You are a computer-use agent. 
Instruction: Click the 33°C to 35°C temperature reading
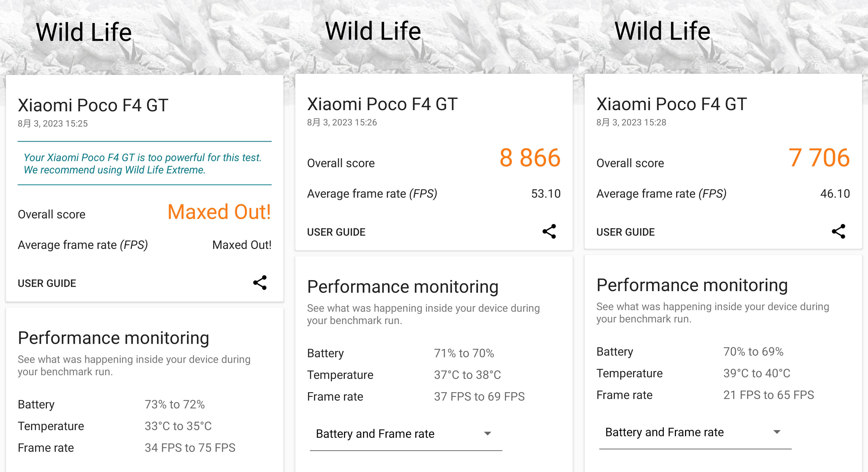pos(178,426)
